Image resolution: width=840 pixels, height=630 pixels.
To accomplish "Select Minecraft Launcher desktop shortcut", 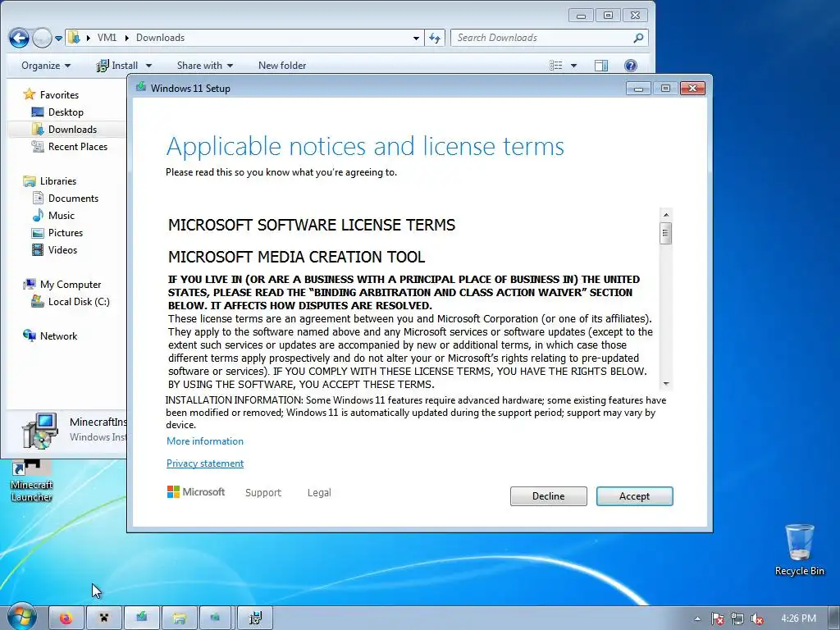I will click(32, 481).
